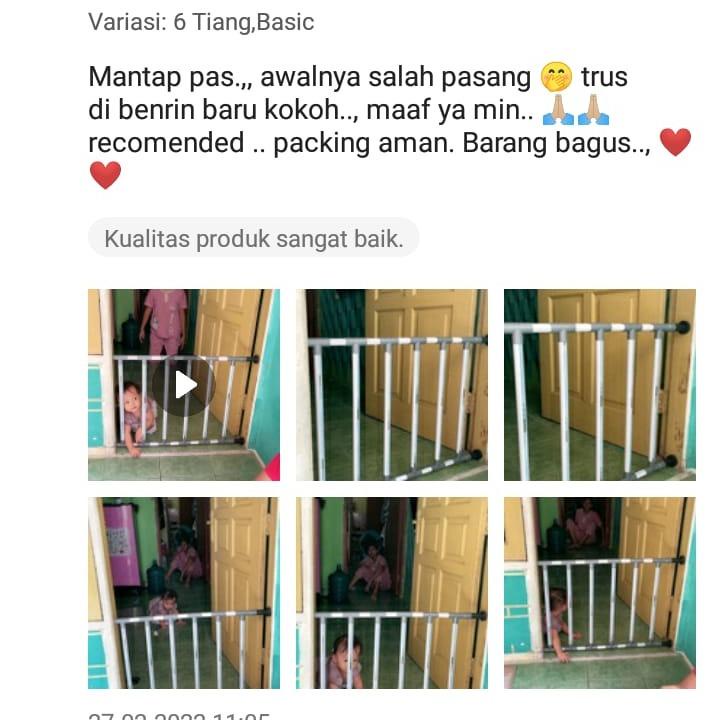The image size is (720, 720).
Task: Click the red heart after 'Barang bagus'
Action: (x=675, y=142)
